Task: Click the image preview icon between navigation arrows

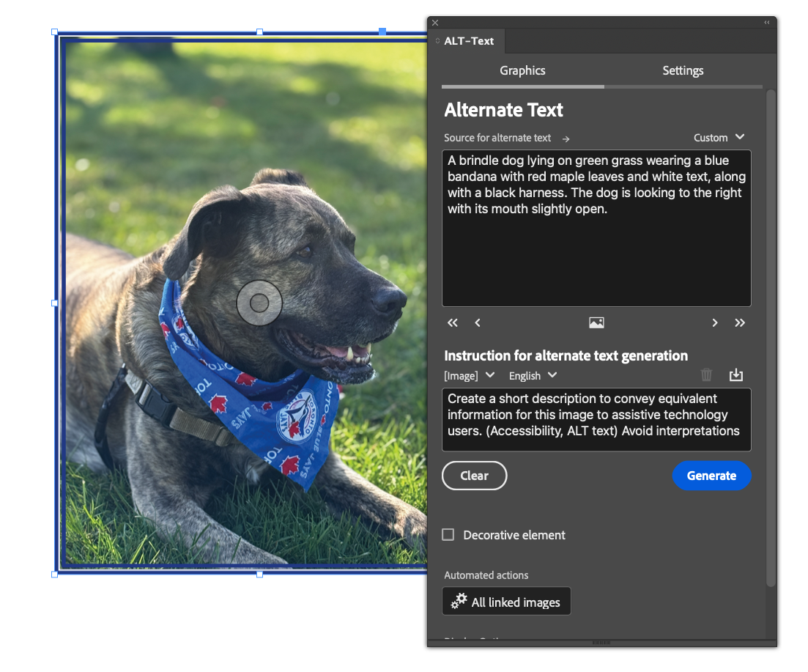Action: 596,322
